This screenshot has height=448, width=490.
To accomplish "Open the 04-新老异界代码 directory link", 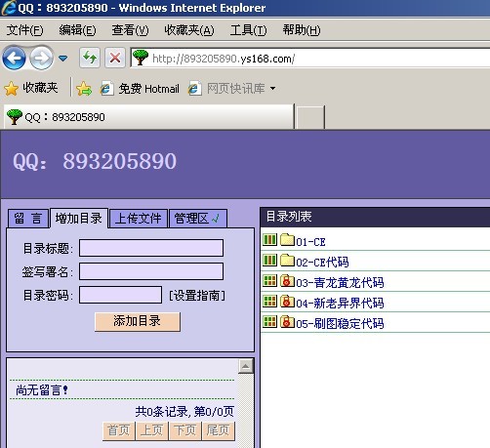I will coord(340,303).
